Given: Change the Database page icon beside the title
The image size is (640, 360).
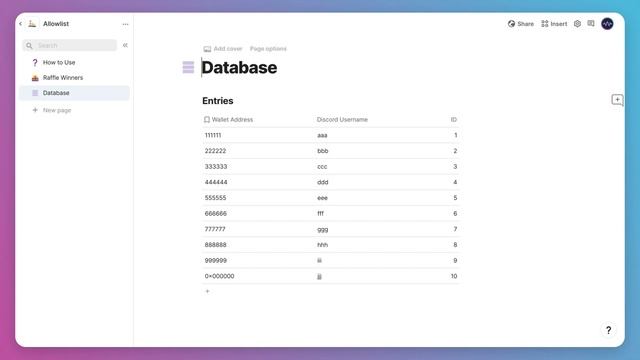Looking at the screenshot, I should pyautogui.click(x=188, y=67).
